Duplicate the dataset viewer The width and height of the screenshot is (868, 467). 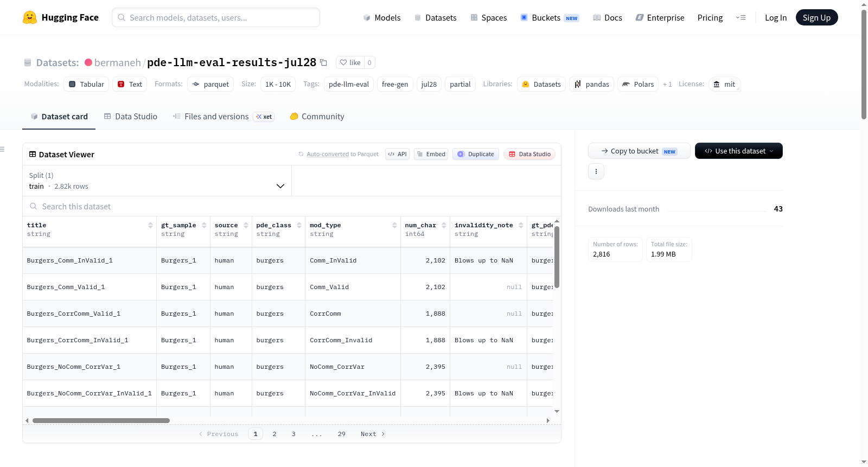(x=476, y=154)
